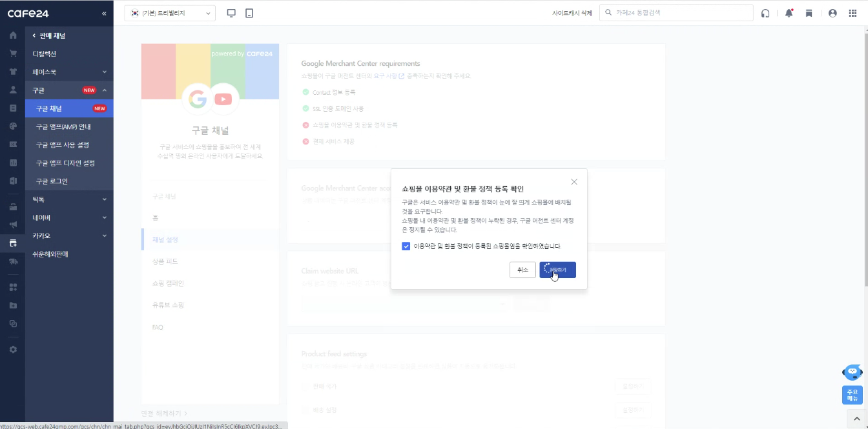Image resolution: width=868 pixels, height=429 pixels.
Task: Open the chatbot assistant icon
Action: click(852, 373)
